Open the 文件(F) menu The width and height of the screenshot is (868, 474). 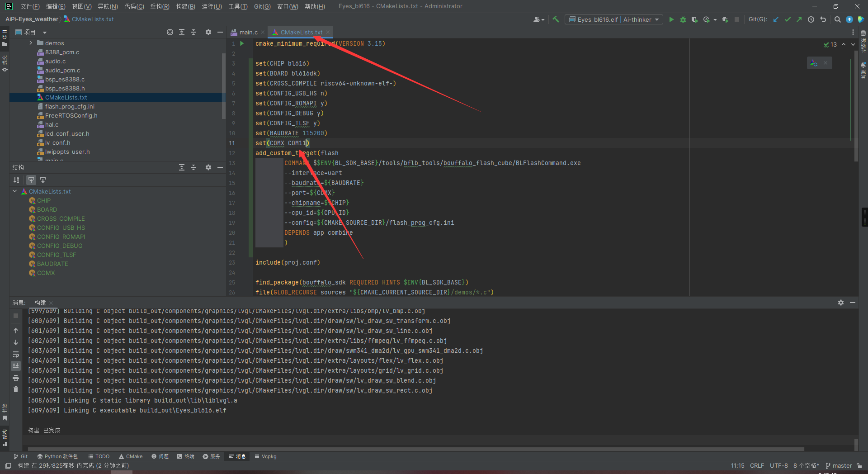30,6
